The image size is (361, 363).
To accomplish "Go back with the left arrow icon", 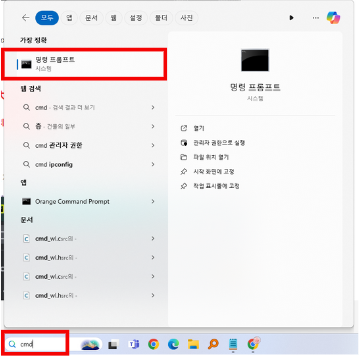I will 25,18.
